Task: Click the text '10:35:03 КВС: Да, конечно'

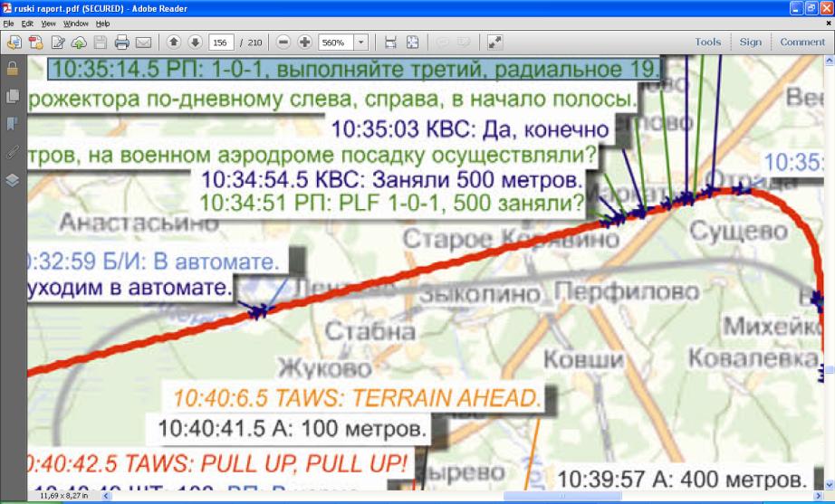Action: coord(470,129)
